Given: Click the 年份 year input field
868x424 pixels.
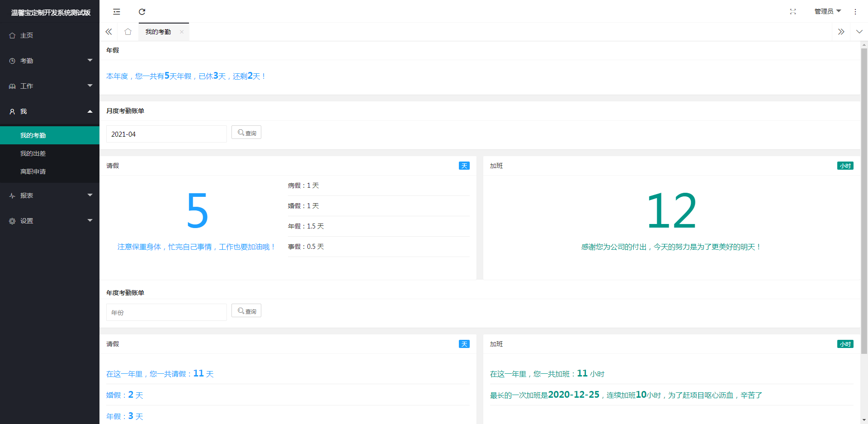Looking at the screenshot, I should pyautogui.click(x=166, y=312).
